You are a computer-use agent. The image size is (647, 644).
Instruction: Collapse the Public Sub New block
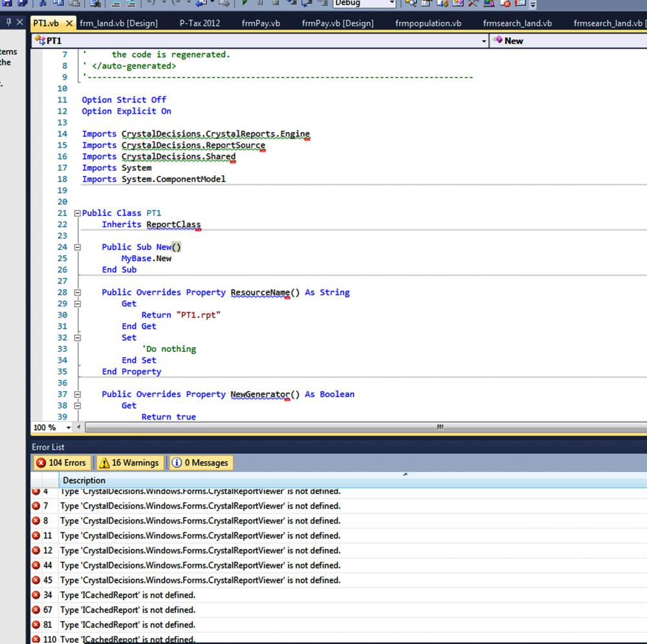coord(77,248)
